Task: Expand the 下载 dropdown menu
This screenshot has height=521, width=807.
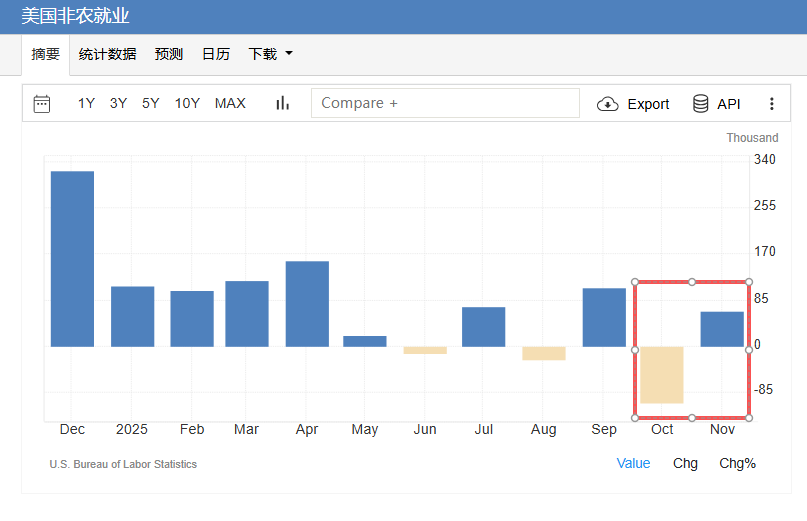Action: click(x=270, y=54)
